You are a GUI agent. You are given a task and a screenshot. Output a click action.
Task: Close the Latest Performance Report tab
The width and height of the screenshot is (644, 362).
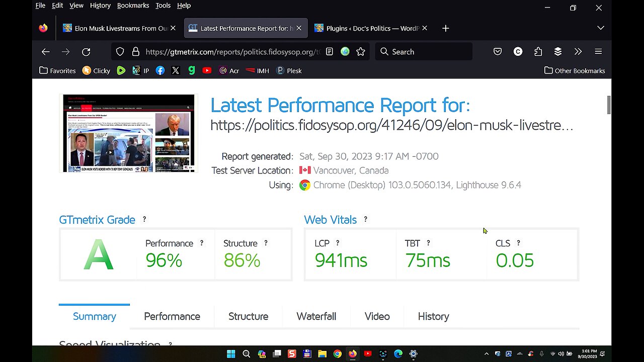point(299,28)
